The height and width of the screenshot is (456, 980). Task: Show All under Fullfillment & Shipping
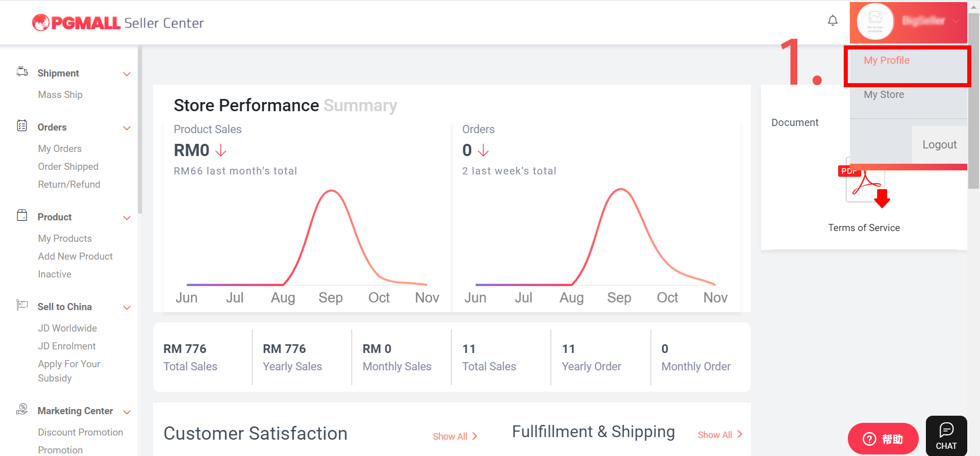click(x=720, y=435)
